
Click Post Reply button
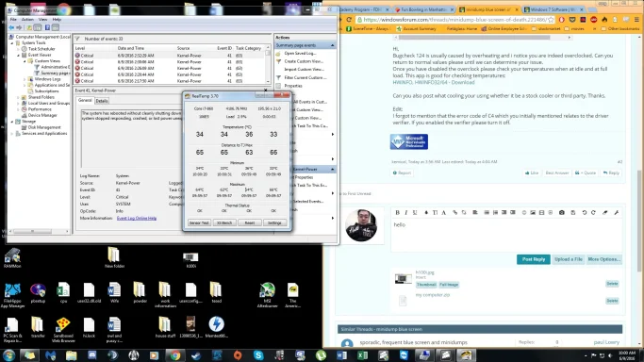pos(533,259)
